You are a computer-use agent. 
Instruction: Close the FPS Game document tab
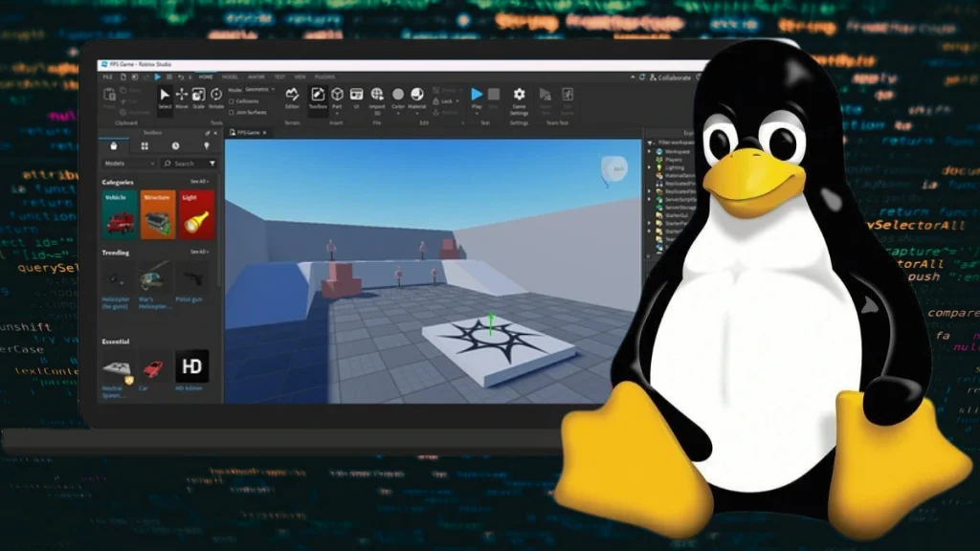coord(264,133)
